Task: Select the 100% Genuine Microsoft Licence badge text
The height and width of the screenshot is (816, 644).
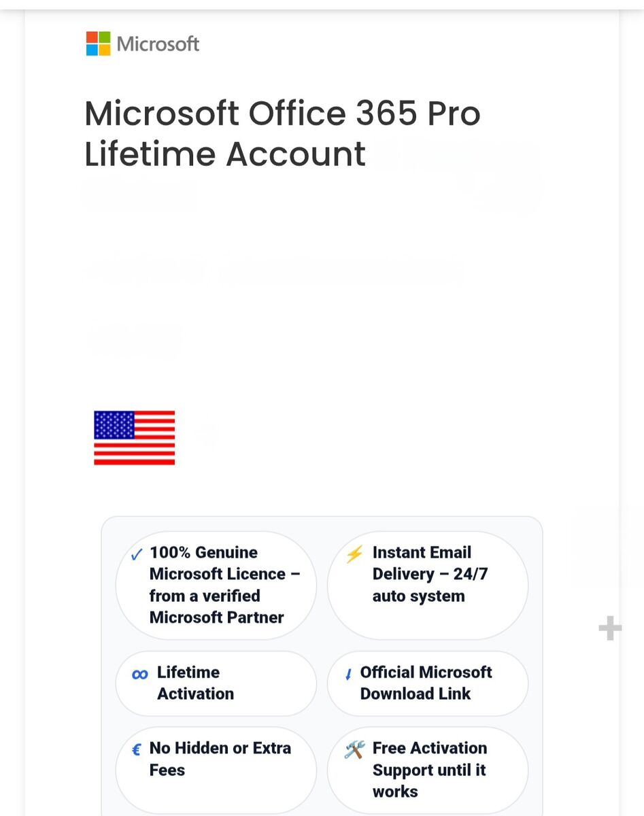Action: coord(224,585)
